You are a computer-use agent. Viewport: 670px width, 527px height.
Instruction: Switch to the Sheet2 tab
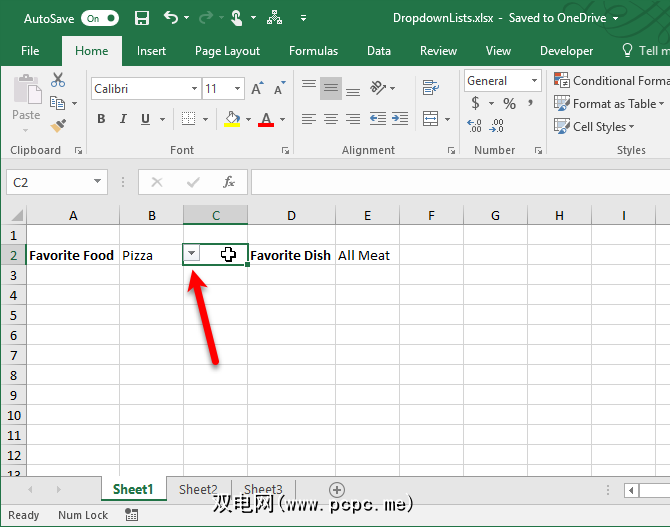pyautogui.click(x=198, y=490)
